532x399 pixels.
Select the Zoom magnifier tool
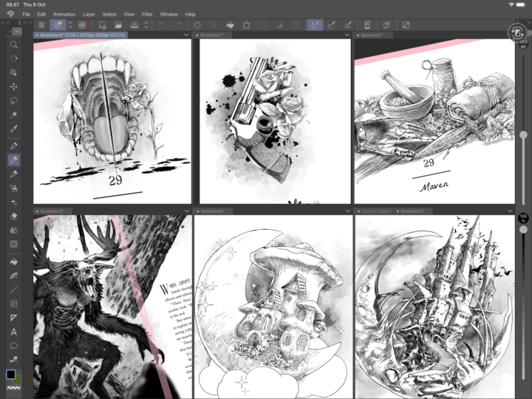pos(14,44)
